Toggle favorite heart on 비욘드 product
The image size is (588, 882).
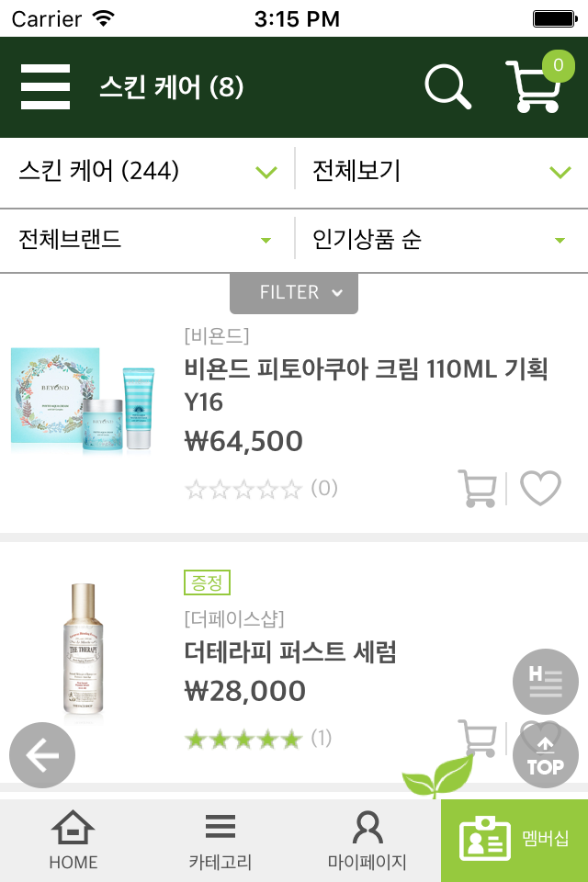point(540,488)
